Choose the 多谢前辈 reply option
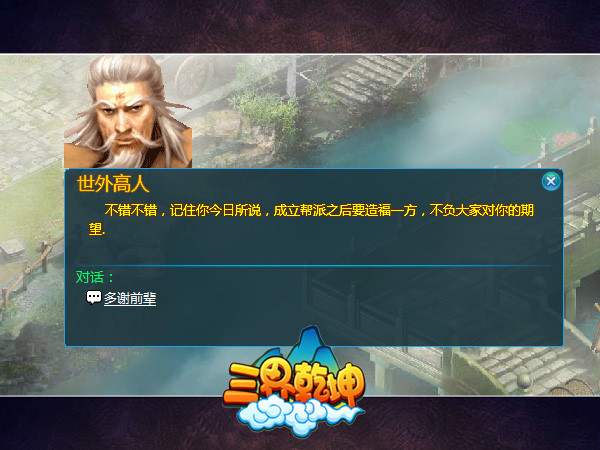Viewport: 600px width, 450px height. 130,298
